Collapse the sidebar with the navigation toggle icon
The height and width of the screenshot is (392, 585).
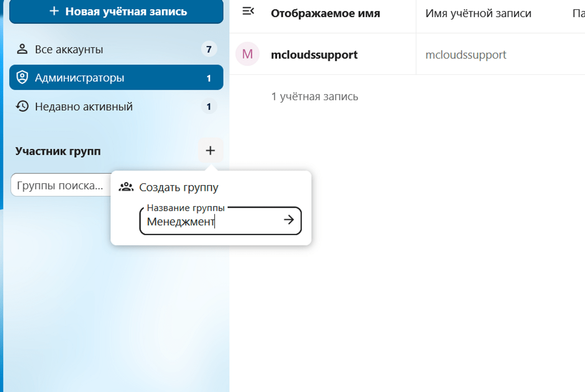(x=248, y=11)
